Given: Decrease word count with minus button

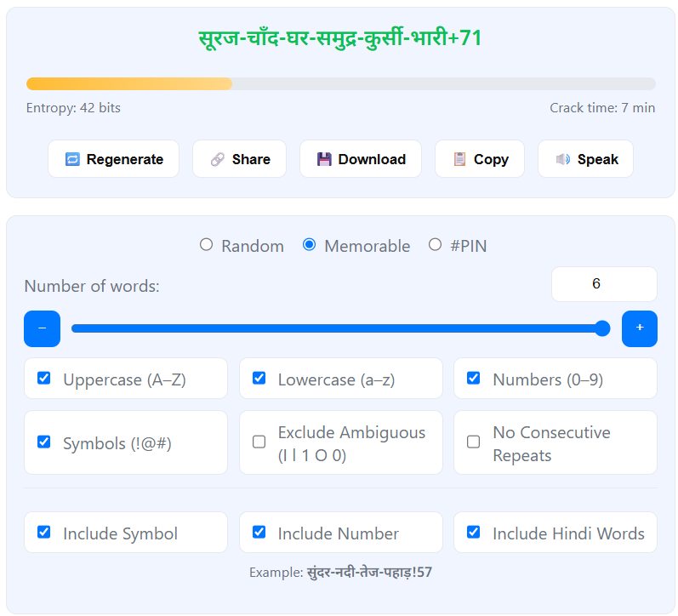Looking at the screenshot, I should pos(42,328).
